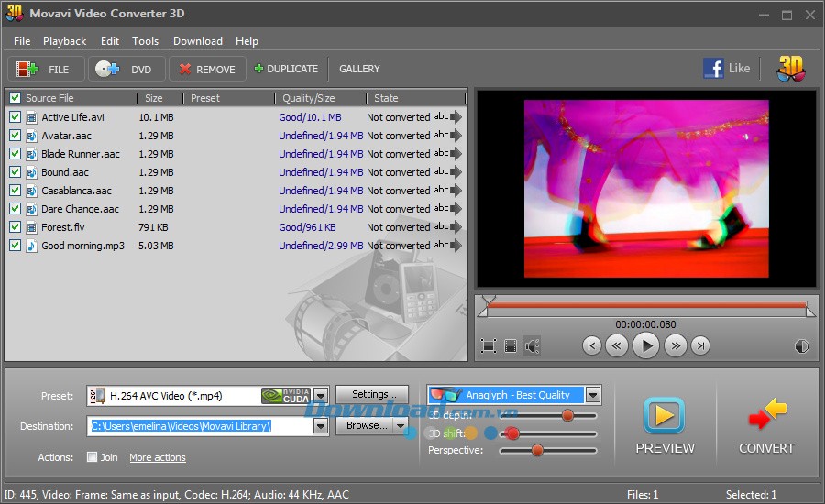Click the abc arrow icon for Dare Change.aac

447,209
